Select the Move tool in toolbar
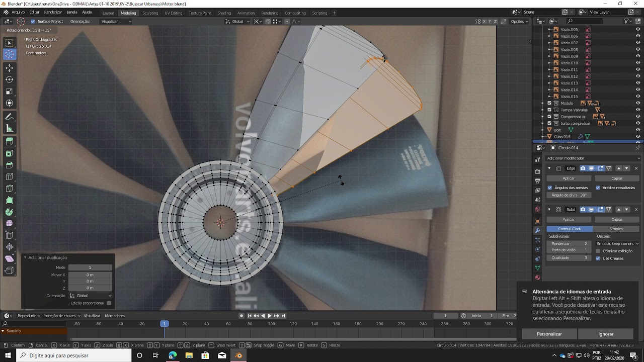This screenshot has height=362, width=644. [10, 68]
